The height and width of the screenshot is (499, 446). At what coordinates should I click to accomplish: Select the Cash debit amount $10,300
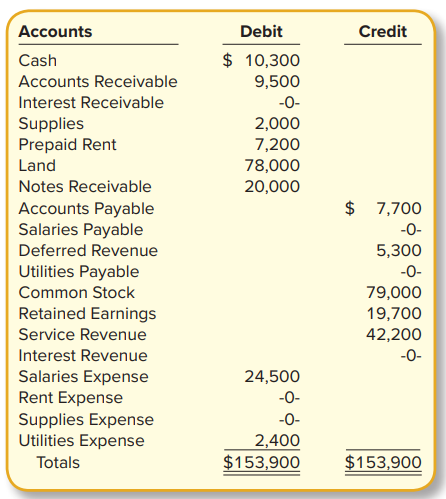[261, 61]
